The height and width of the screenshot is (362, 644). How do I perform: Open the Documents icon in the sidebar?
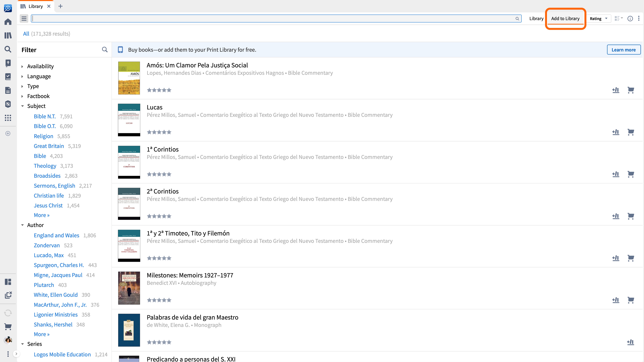pos(8,90)
